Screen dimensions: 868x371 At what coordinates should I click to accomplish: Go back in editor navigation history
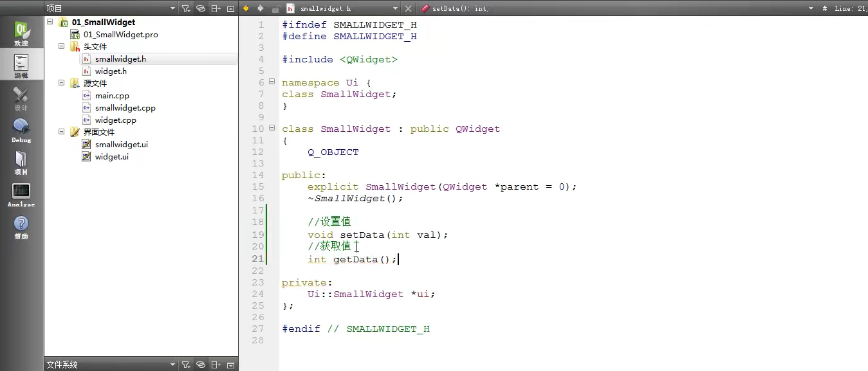(246, 8)
